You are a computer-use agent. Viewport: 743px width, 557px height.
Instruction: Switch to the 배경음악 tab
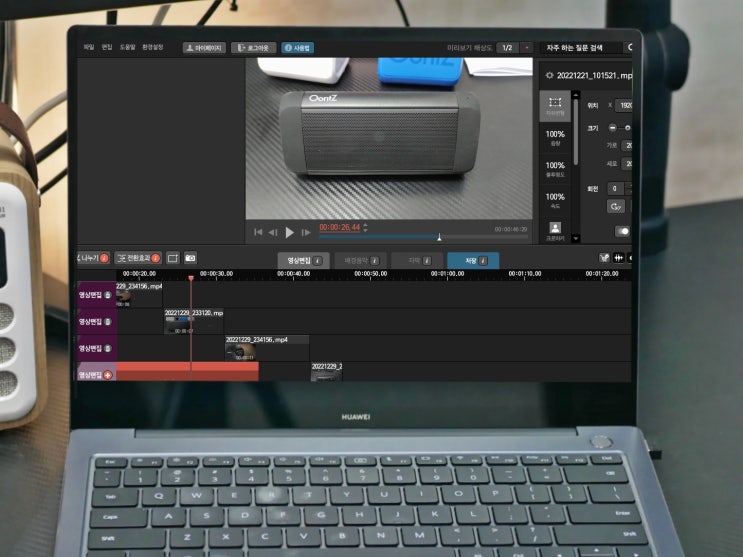361,261
